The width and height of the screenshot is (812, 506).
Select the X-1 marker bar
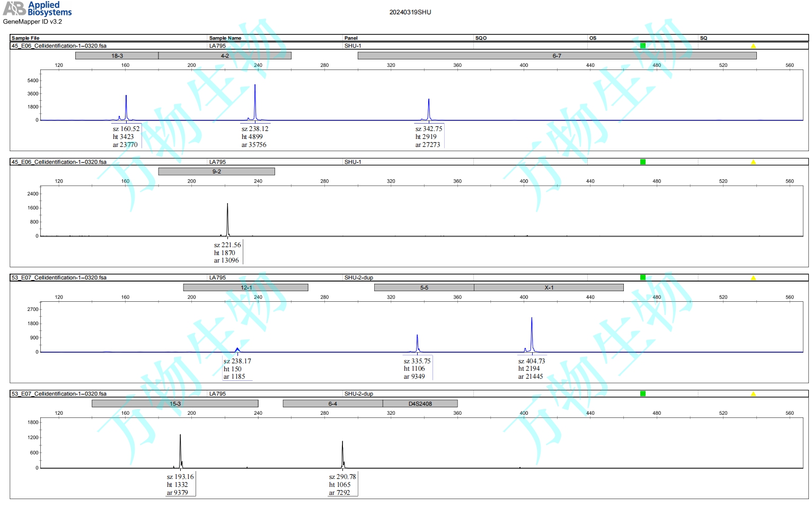pos(549,287)
